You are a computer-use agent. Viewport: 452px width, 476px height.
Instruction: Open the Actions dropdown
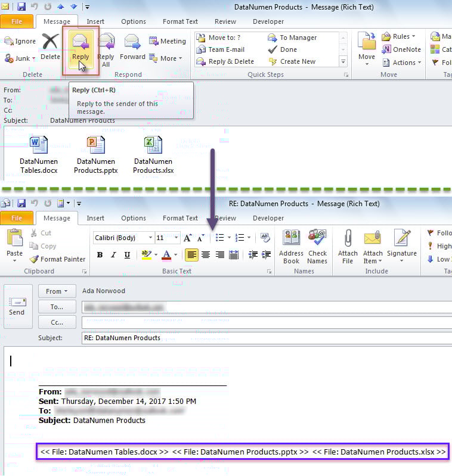419,62
